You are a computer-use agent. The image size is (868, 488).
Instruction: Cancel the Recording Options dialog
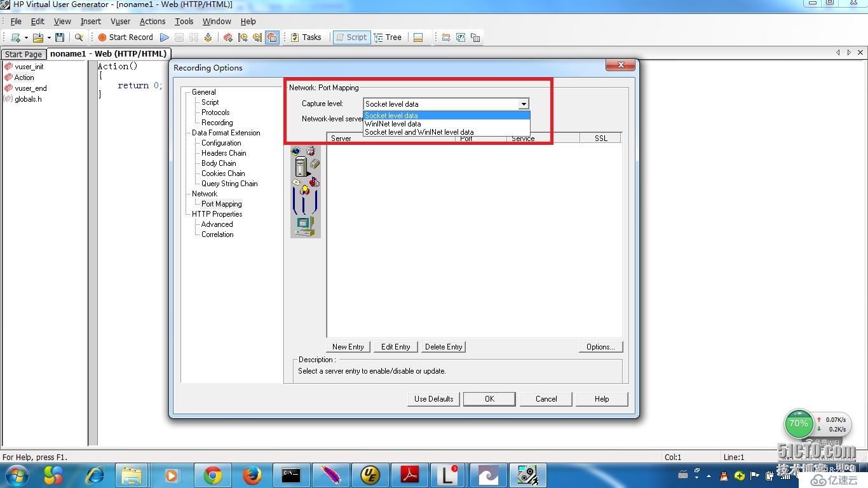546,399
